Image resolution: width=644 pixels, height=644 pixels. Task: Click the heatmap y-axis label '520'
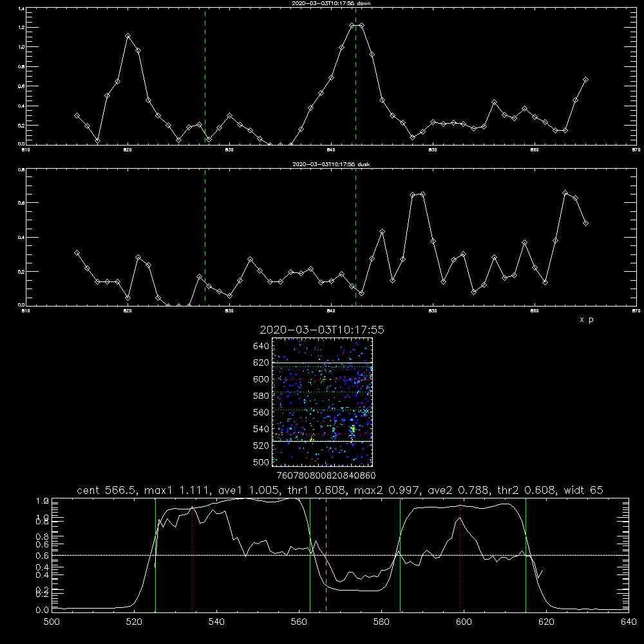(x=261, y=446)
